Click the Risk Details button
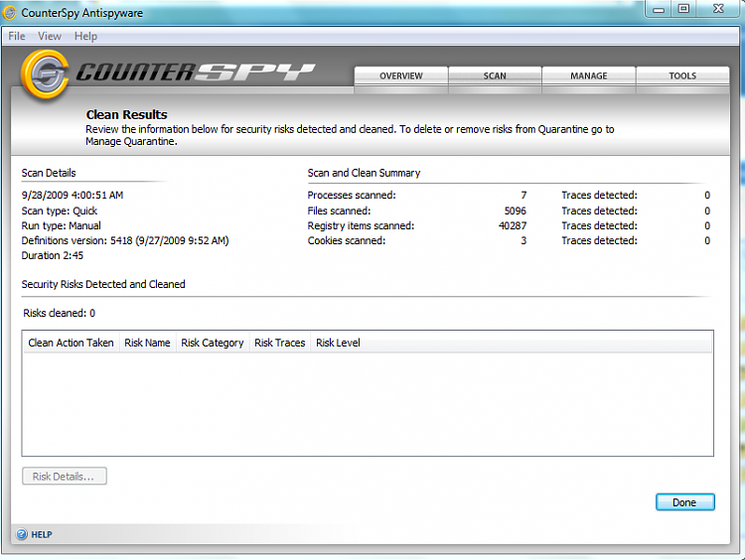The image size is (745, 560). click(x=65, y=477)
